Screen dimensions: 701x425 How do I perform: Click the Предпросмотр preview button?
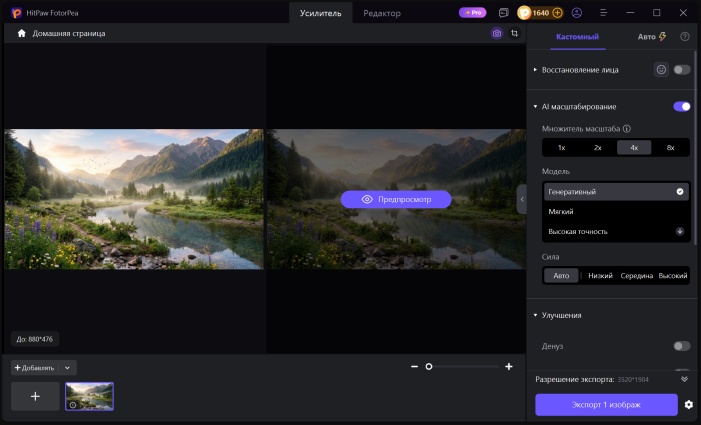point(396,199)
